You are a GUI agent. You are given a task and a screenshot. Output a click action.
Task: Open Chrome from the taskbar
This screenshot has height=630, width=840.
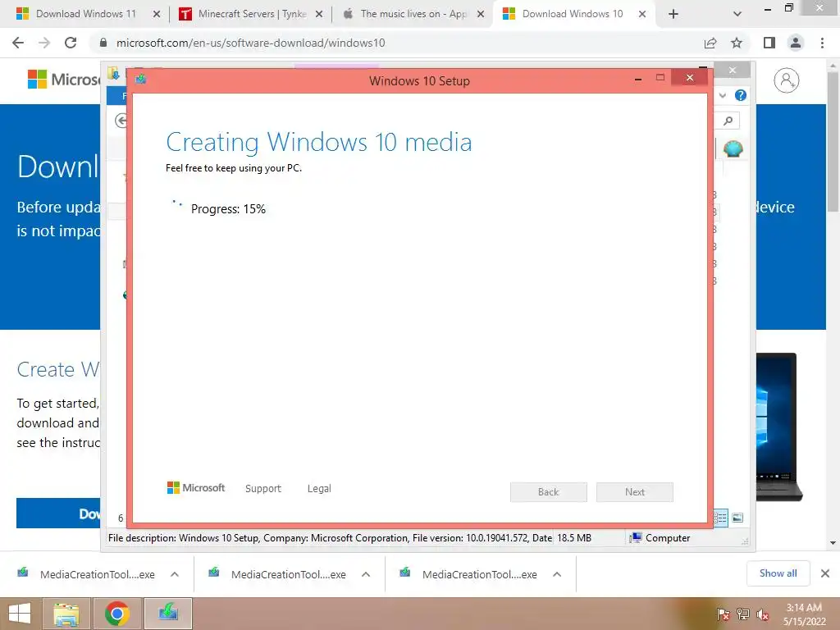click(116, 614)
